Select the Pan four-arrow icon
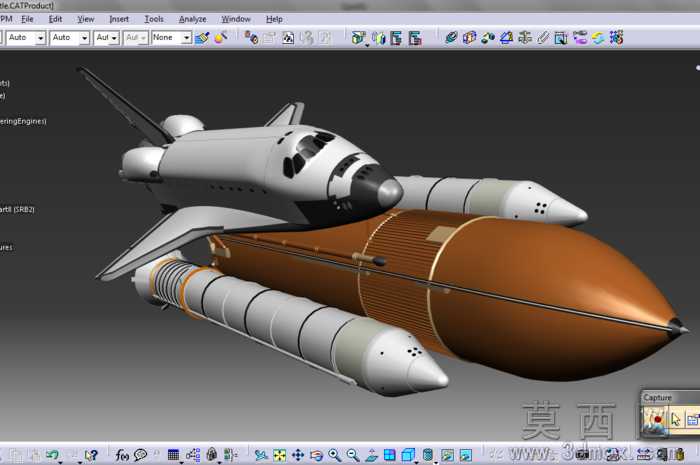700x465 pixels. tap(298, 455)
